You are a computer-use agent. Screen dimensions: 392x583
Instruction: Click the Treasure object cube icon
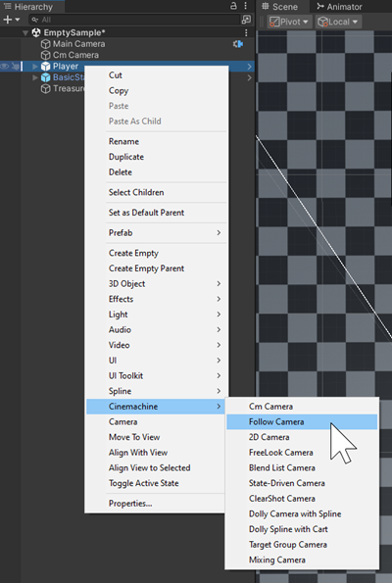pos(45,88)
